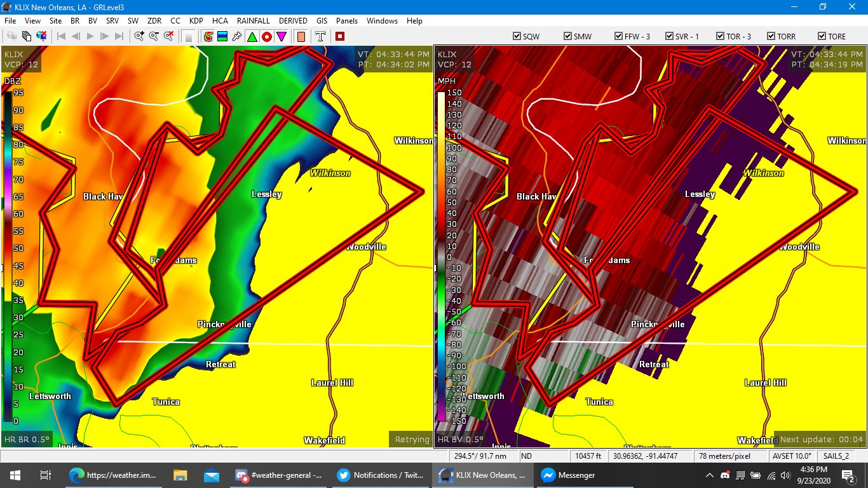Open Task View from the taskbar

(45, 475)
